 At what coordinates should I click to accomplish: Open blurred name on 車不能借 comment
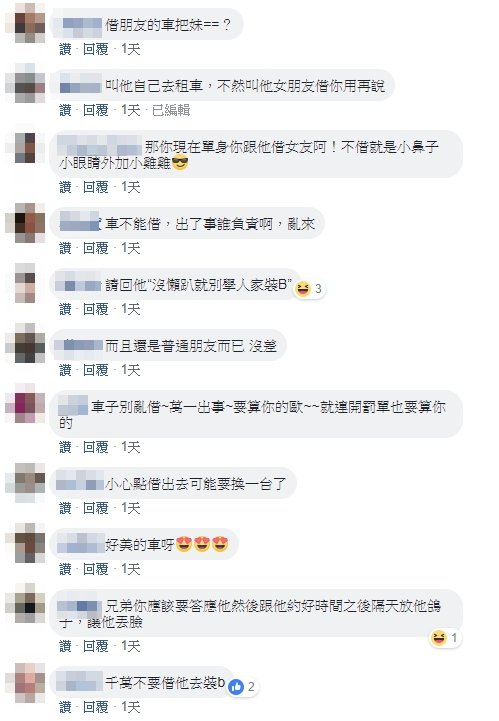80,223
